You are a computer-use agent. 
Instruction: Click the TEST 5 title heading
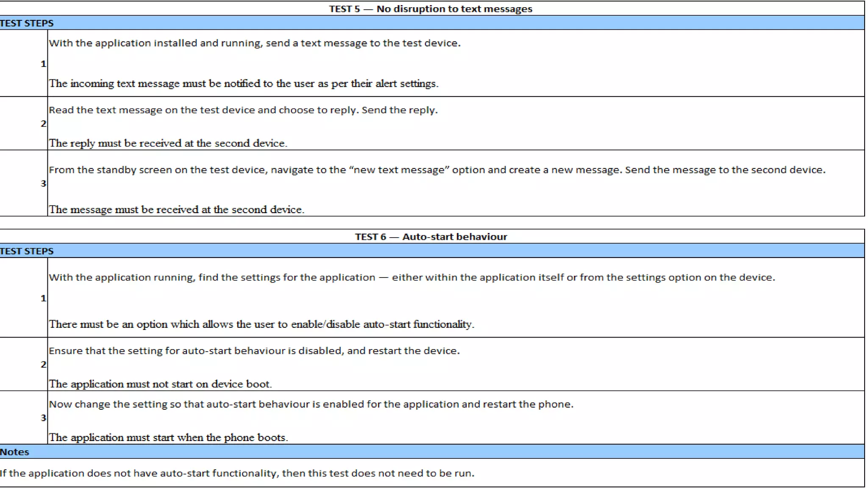click(x=431, y=9)
